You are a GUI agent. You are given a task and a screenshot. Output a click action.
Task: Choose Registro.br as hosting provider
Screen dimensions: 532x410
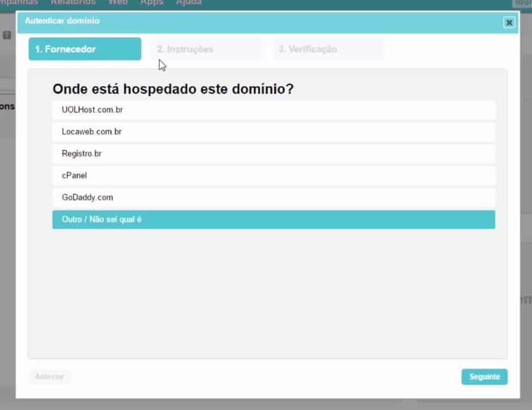point(274,153)
